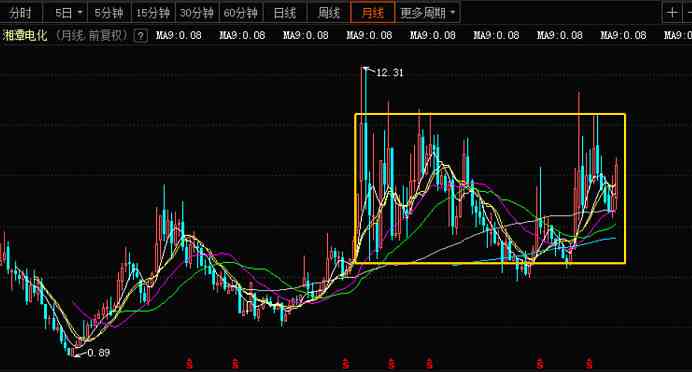Show the 日线 daily chart
The height and width of the screenshot is (372, 692).
click(285, 12)
